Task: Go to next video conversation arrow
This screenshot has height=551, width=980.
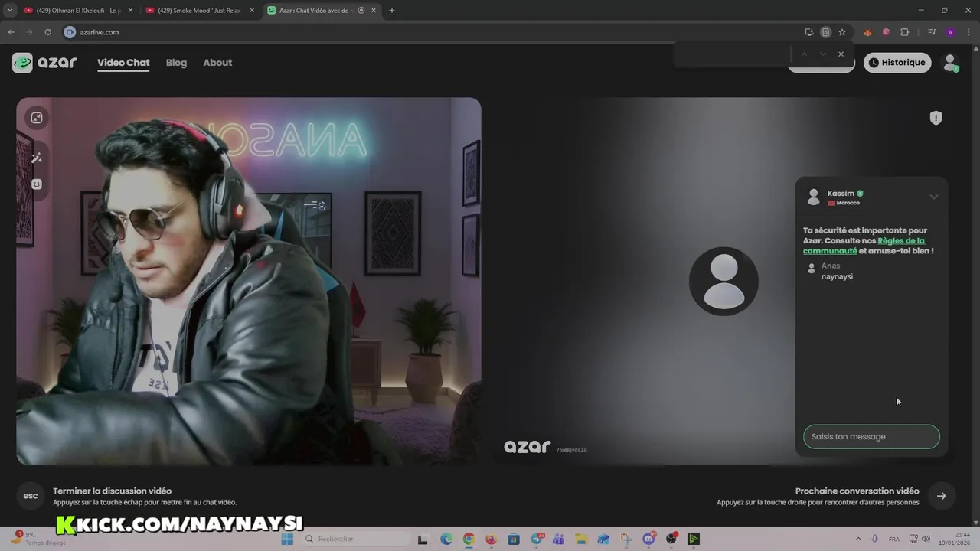Action: (941, 496)
